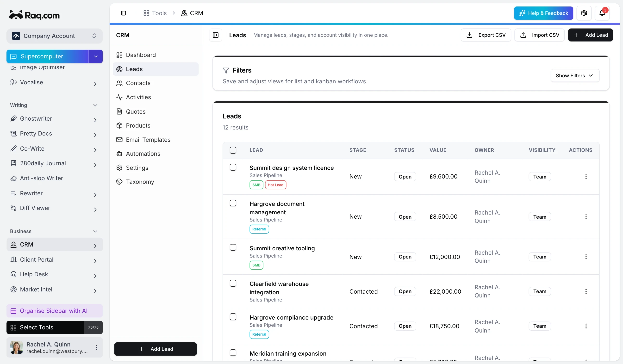The image size is (623, 364).
Task: Click the Raq.com logo
Action: (x=34, y=15)
